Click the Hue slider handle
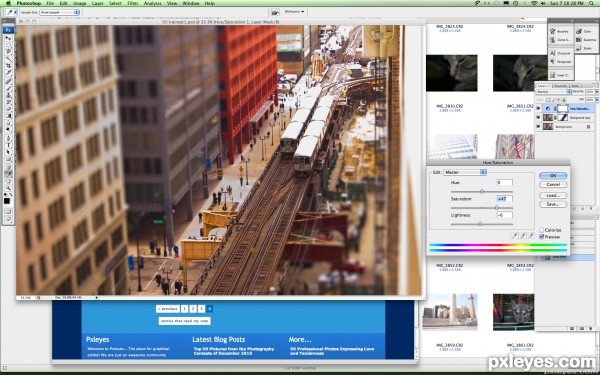The width and height of the screenshot is (600, 375). [482, 191]
